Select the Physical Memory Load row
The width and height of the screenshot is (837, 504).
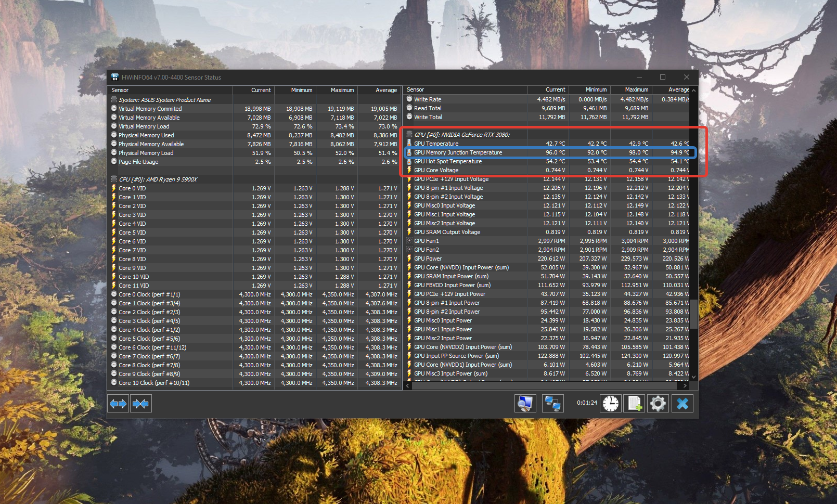[x=254, y=153]
